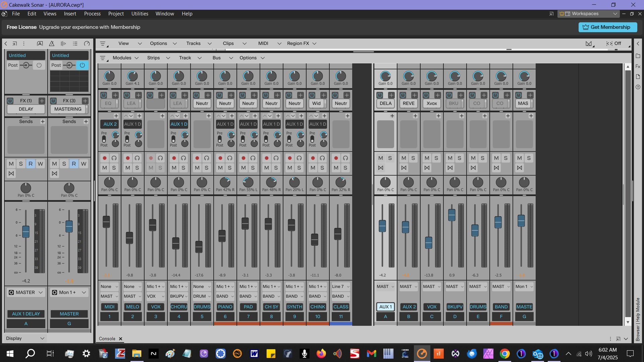
Task: Click the Get Membership button
Action: pos(607,27)
